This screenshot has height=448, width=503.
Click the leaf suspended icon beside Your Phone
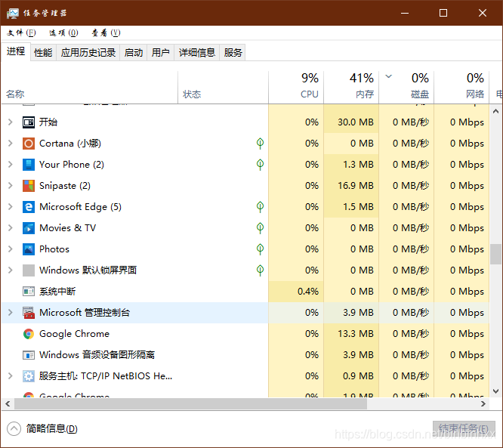[260, 164]
